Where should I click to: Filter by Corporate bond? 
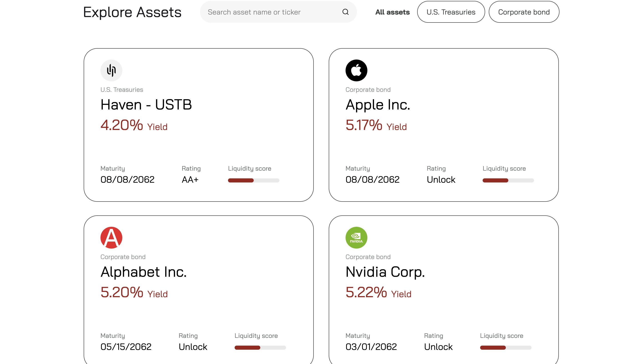tap(524, 12)
